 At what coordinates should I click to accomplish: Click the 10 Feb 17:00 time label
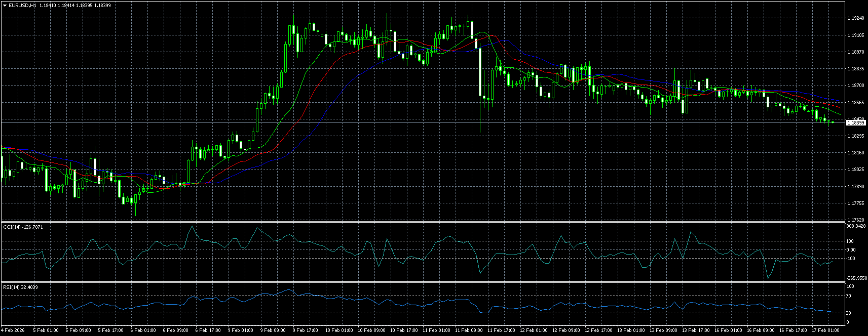[404, 330]
